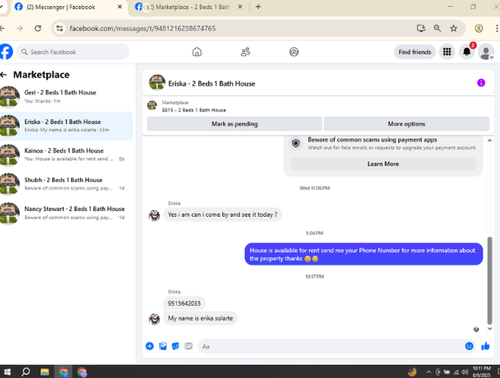Click the Mark as pending button
The height and width of the screenshot is (378, 500).
234,124
